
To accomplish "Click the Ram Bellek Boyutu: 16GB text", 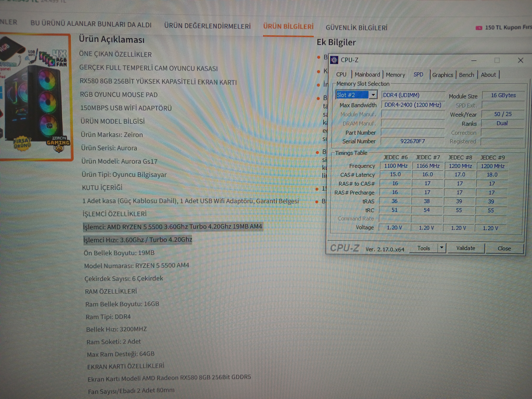I will click(x=122, y=304).
